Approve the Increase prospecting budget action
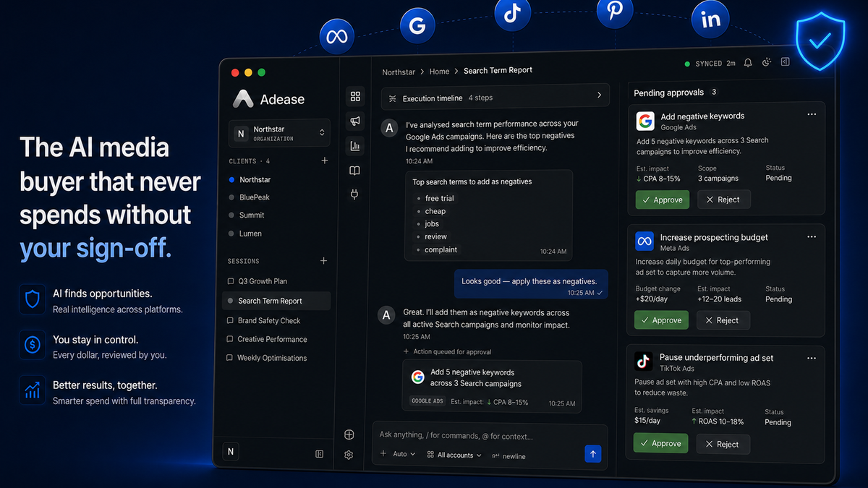The height and width of the screenshot is (488, 868). click(x=661, y=320)
